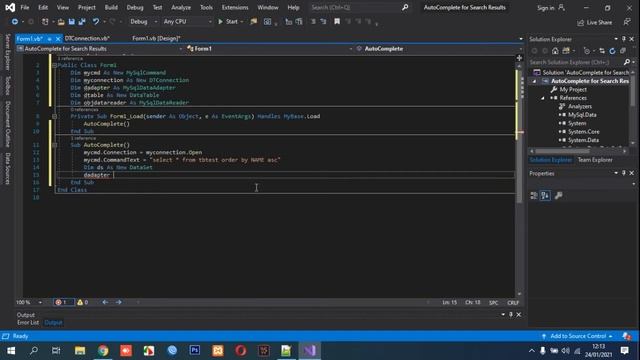Viewport: 640px width, 360px height.
Task: Open the AutoComplete member navigation dropdown
Action: pos(439,49)
